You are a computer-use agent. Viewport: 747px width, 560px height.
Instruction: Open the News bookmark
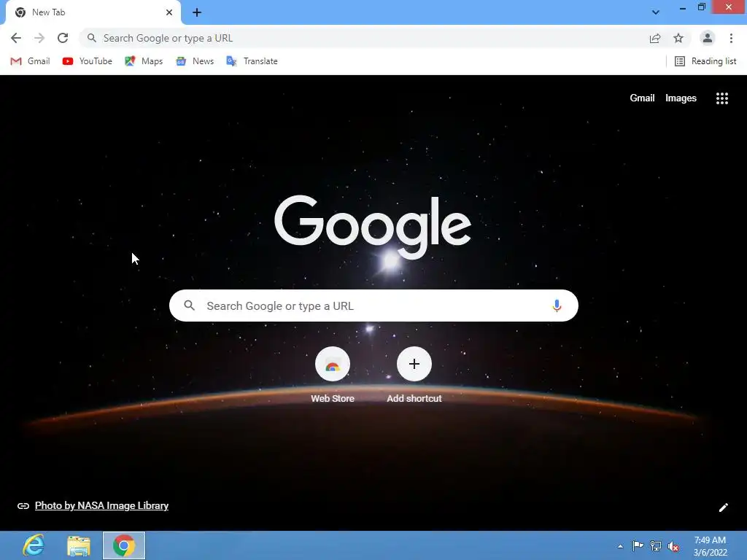[195, 61]
